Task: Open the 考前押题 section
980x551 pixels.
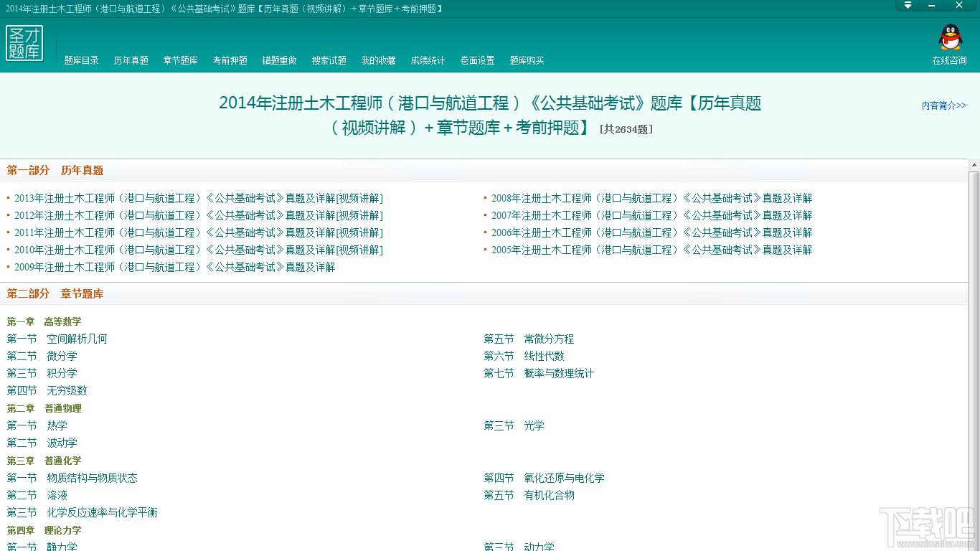Action: pyautogui.click(x=230, y=60)
